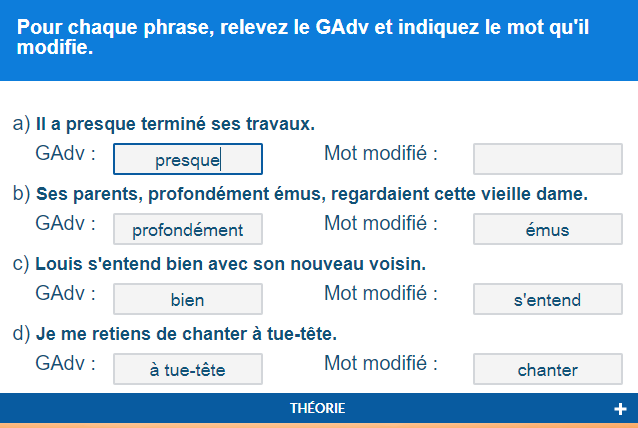Click the field containing "émus"
This screenshot has width=638, height=428.
click(547, 229)
